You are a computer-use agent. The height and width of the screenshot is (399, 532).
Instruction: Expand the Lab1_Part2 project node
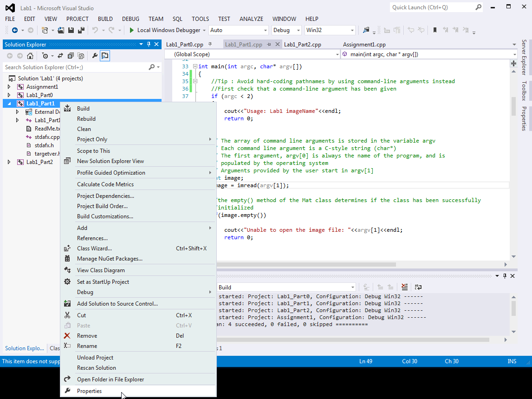tap(8, 162)
